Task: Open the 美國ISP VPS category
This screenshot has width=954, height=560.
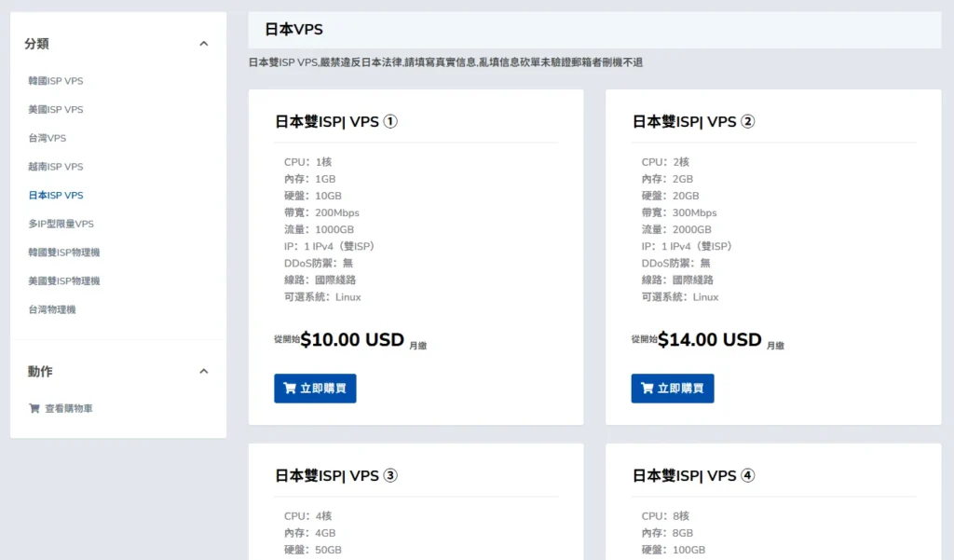Action: 56,110
